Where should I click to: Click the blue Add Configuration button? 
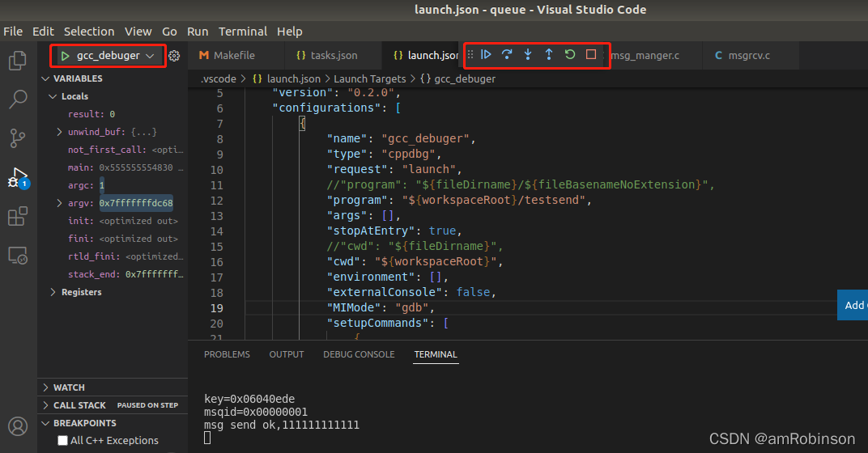[x=853, y=305]
